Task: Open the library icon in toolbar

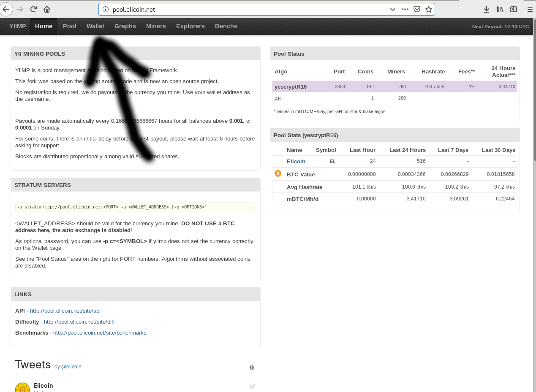Action: coord(500,9)
